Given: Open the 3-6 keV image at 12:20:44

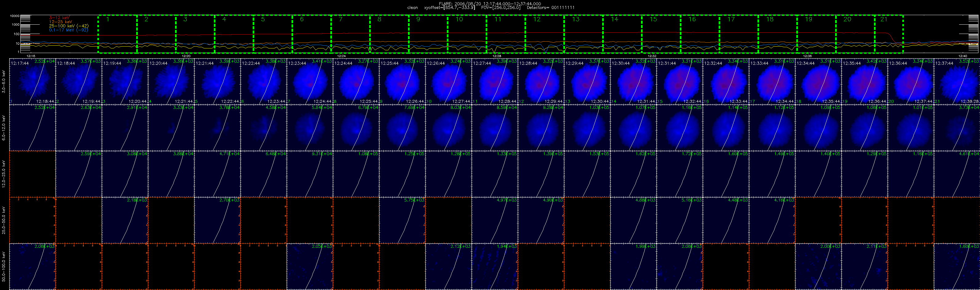Looking at the screenshot, I should [171, 81].
